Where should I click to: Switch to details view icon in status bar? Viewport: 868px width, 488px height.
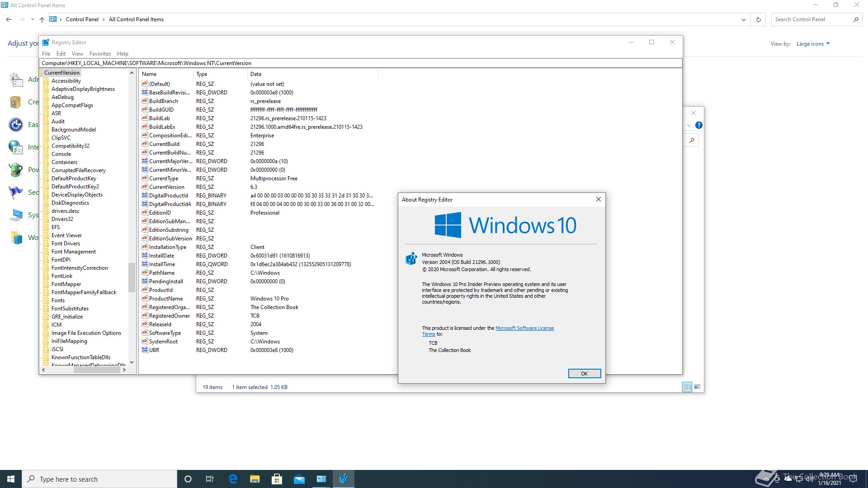coord(687,387)
